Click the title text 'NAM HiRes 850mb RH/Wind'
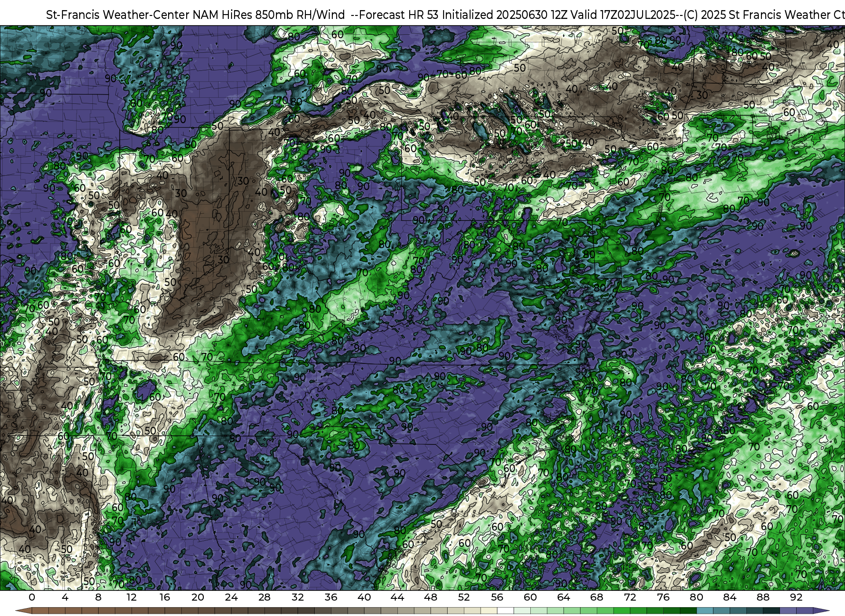 click(x=269, y=15)
